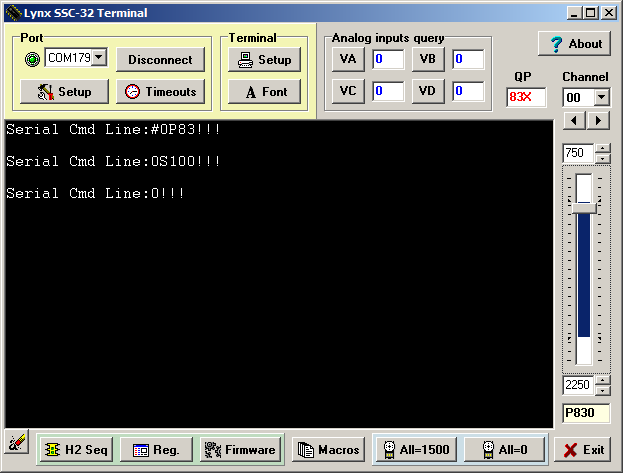623x473 pixels.
Task: Close the Lynx SSC-32 Terminal window
Action: [609, 13]
